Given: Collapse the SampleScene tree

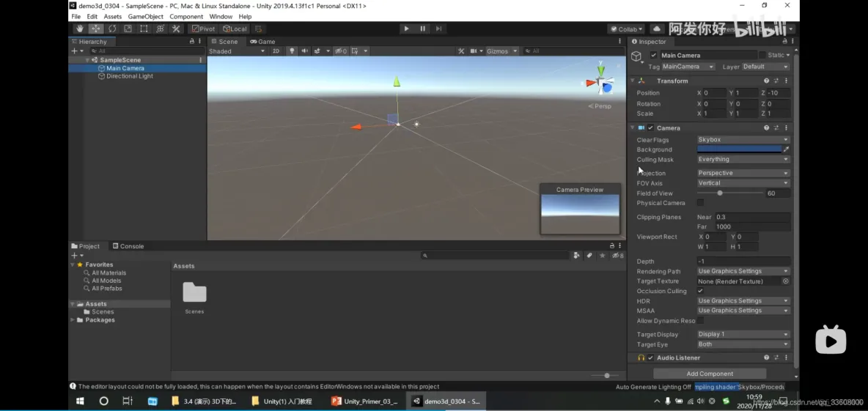Looking at the screenshot, I should click(87, 60).
